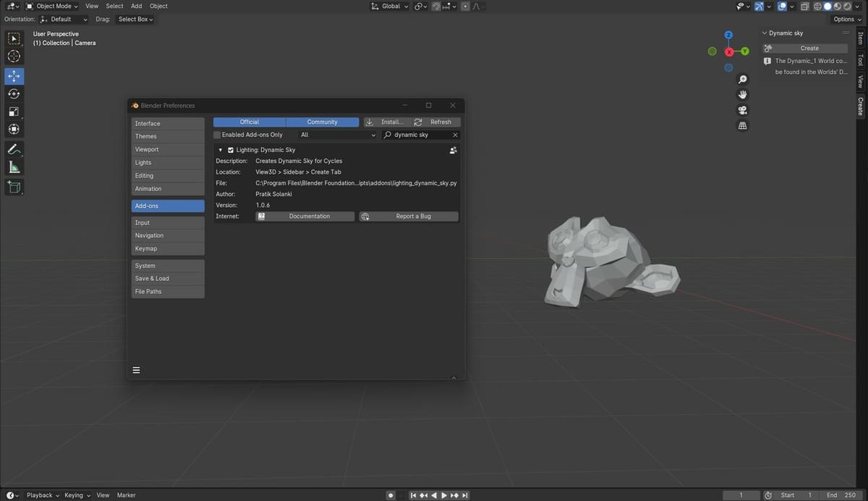868x501 pixels.
Task: Select wireframe viewport shading
Action: (818, 7)
